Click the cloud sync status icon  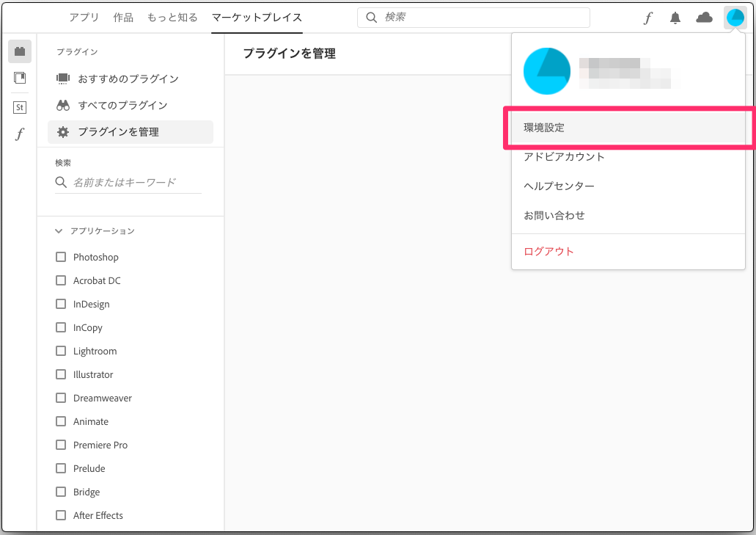[704, 17]
